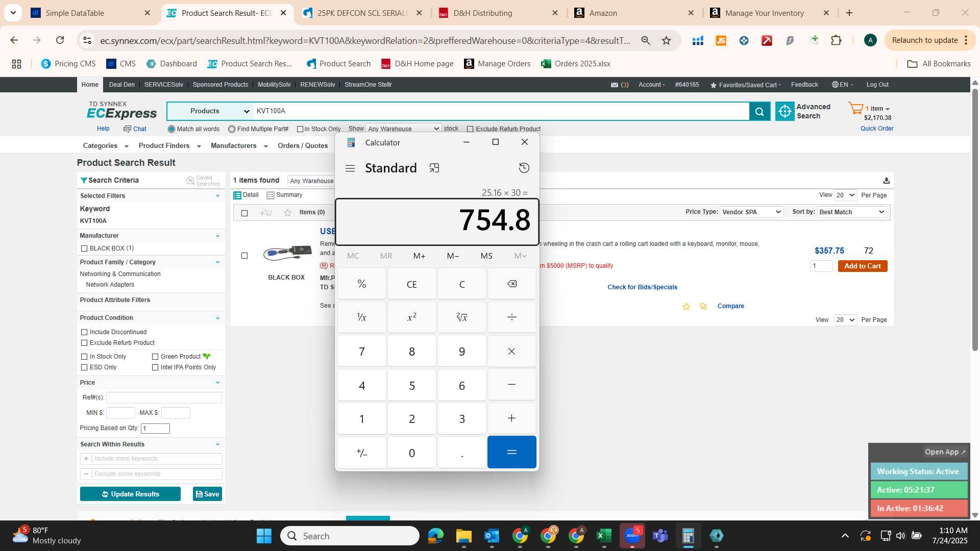
Task: Click the Compare link
Action: point(730,306)
